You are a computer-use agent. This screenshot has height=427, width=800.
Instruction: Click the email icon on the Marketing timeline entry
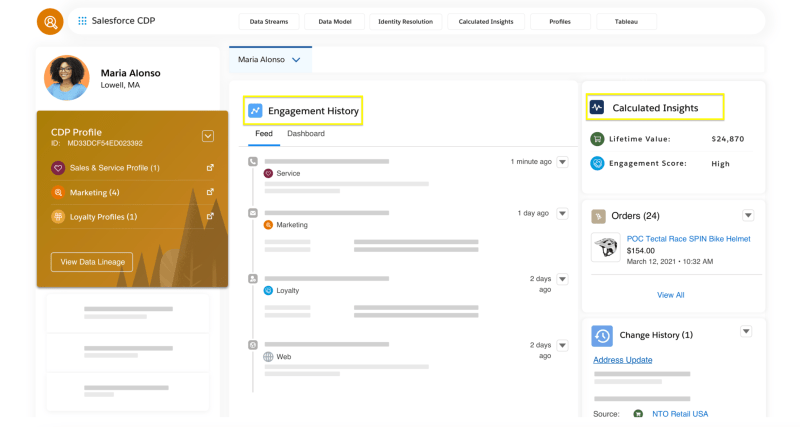pyautogui.click(x=253, y=213)
